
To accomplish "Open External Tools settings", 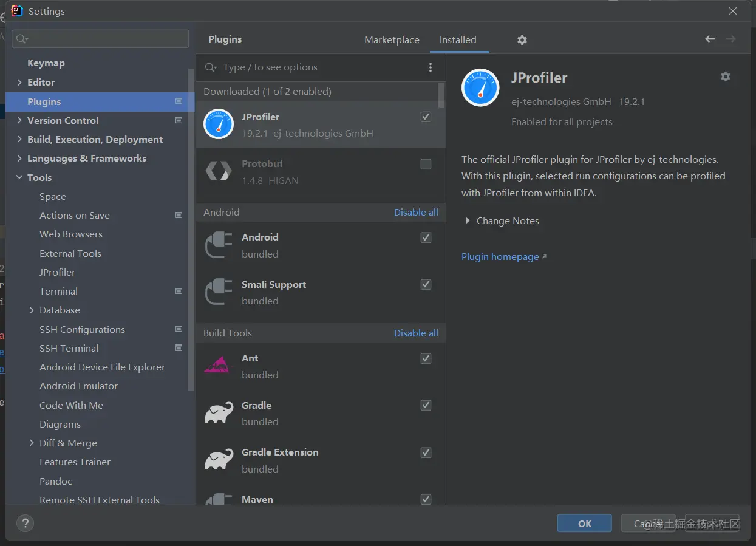I will click(70, 253).
